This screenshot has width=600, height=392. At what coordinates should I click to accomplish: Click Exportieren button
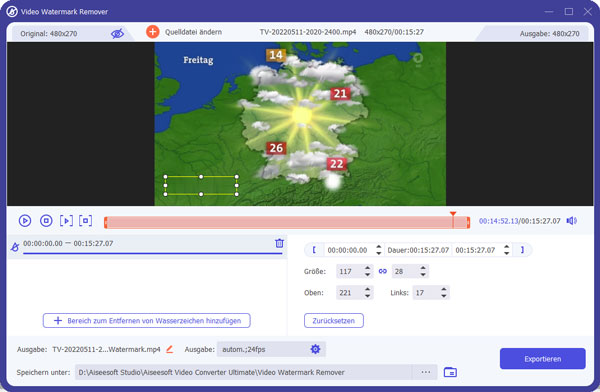pyautogui.click(x=543, y=359)
